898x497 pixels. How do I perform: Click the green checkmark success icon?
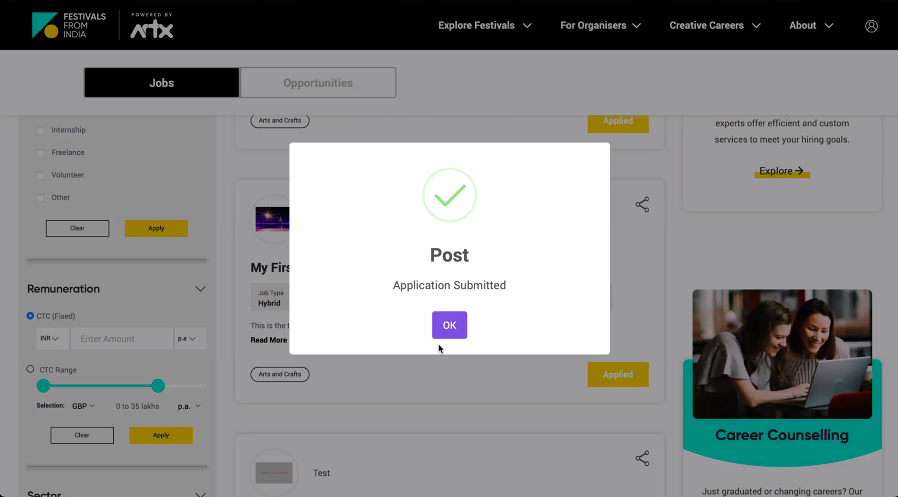click(449, 195)
